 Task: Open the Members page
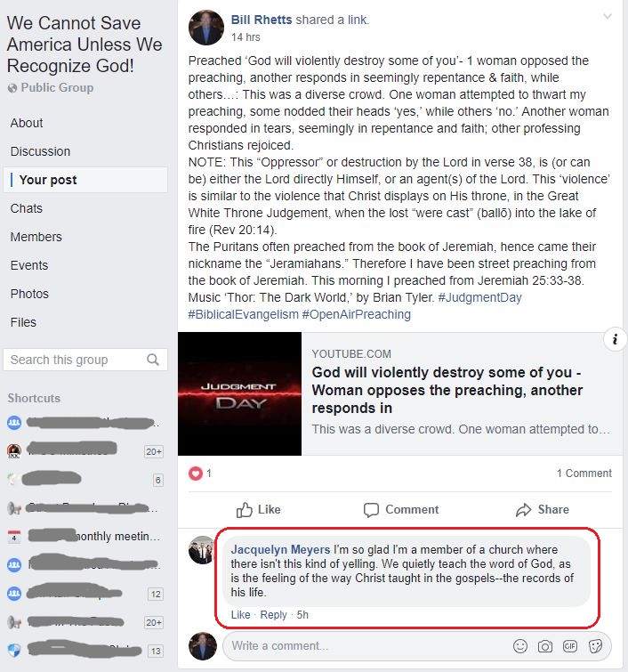pyautogui.click(x=36, y=237)
